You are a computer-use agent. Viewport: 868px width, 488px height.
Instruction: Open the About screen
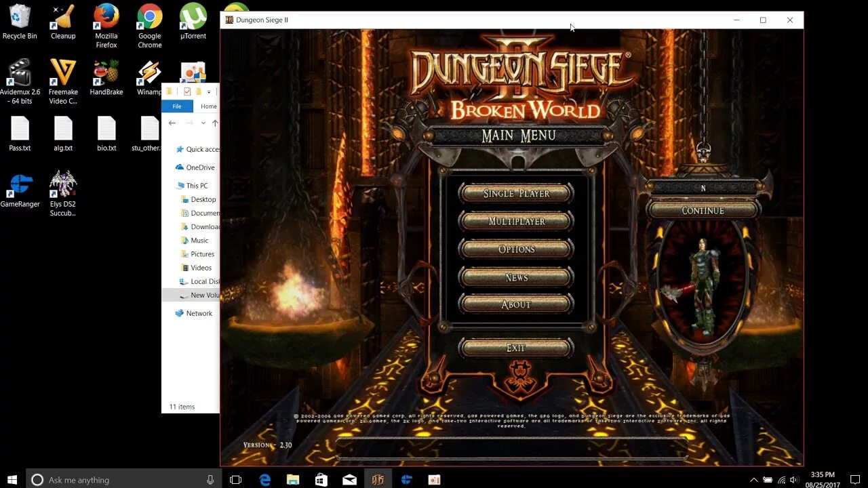[x=516, y=304]
